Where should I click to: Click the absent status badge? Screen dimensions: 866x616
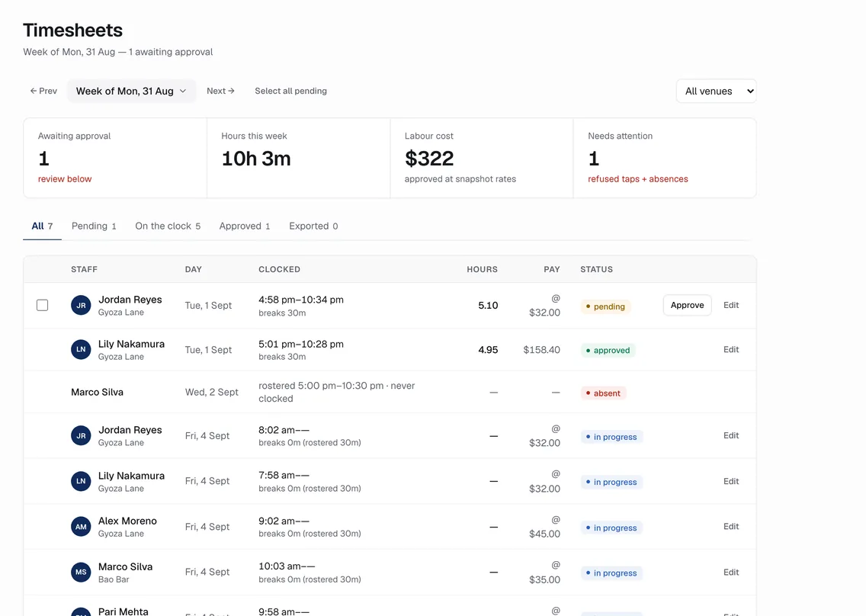[x=603, y=393]
